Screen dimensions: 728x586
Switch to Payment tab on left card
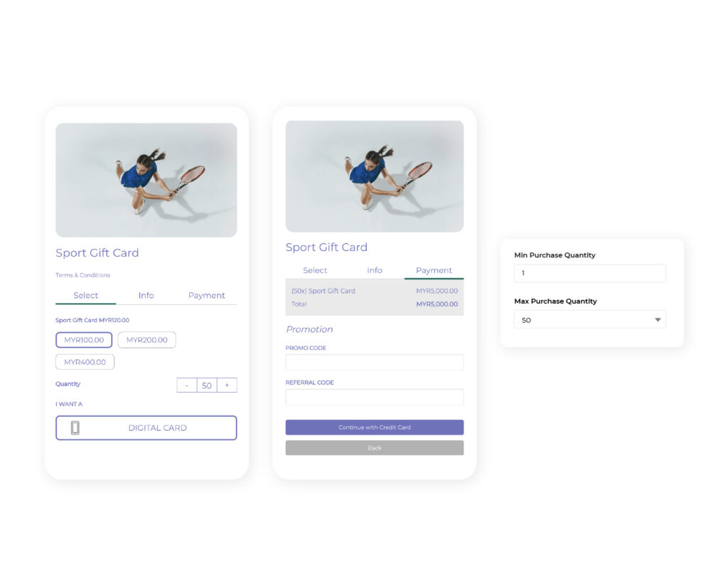click(x=206, y=295)
